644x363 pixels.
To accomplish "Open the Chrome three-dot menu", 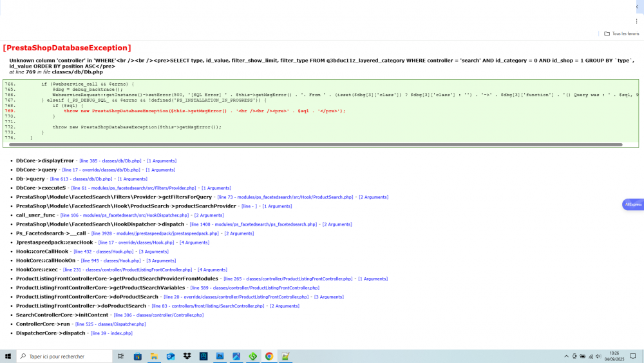I will click(637, 21).
